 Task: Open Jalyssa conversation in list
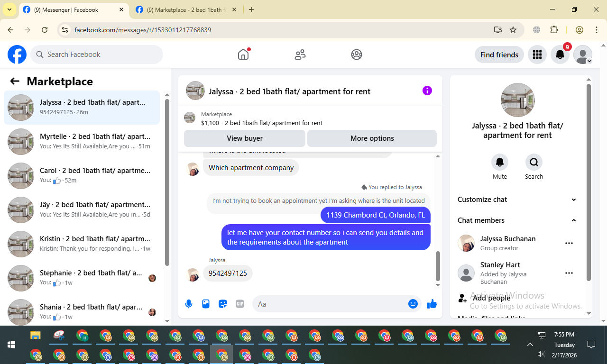[82, 108]
